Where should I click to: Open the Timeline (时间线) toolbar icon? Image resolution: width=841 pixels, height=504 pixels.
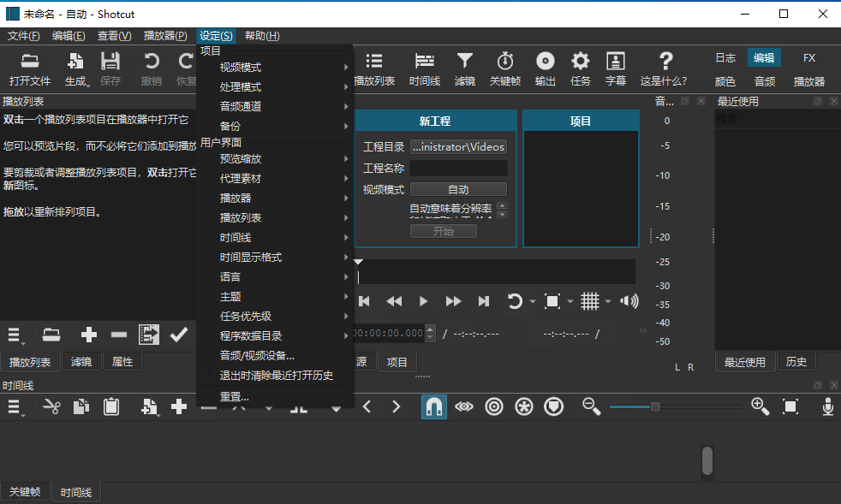point(424,68)
